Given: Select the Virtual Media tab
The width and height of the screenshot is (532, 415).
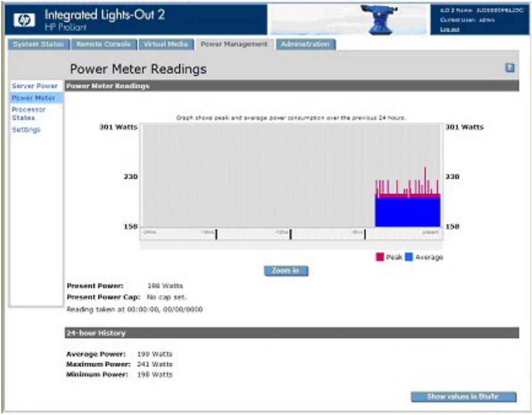Looking at the screenshot, I should point(165,44).
